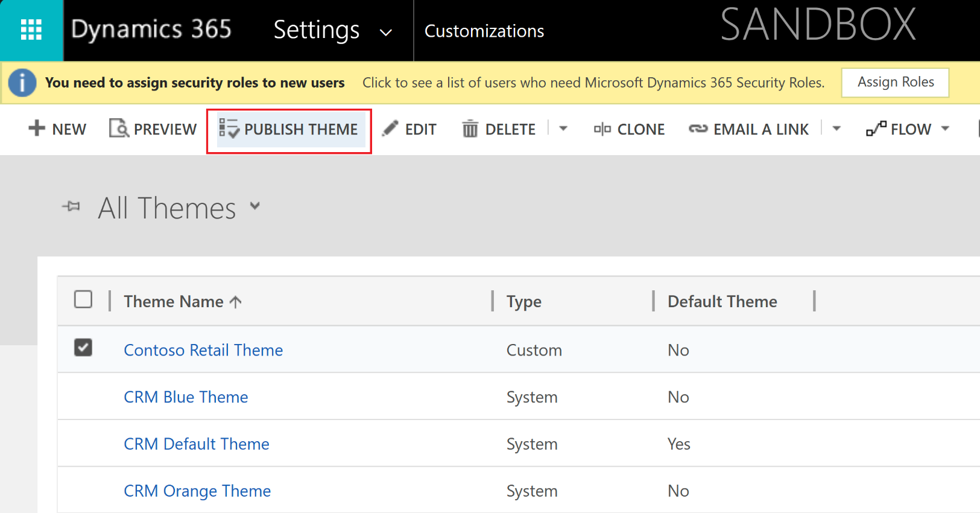Click the blue information icon in notification bar
This screenshot has height=513, width=980.
22,83
